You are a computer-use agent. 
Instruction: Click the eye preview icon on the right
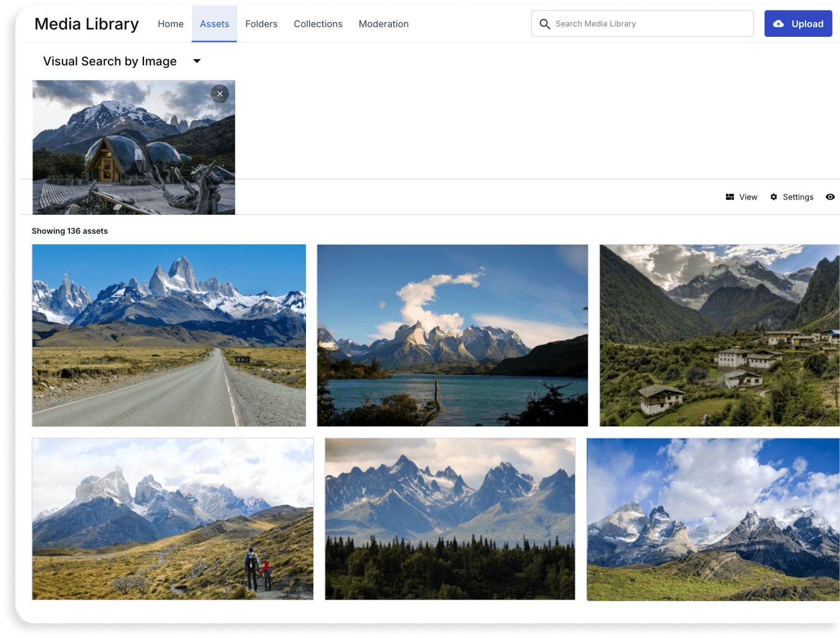[831, 196]
